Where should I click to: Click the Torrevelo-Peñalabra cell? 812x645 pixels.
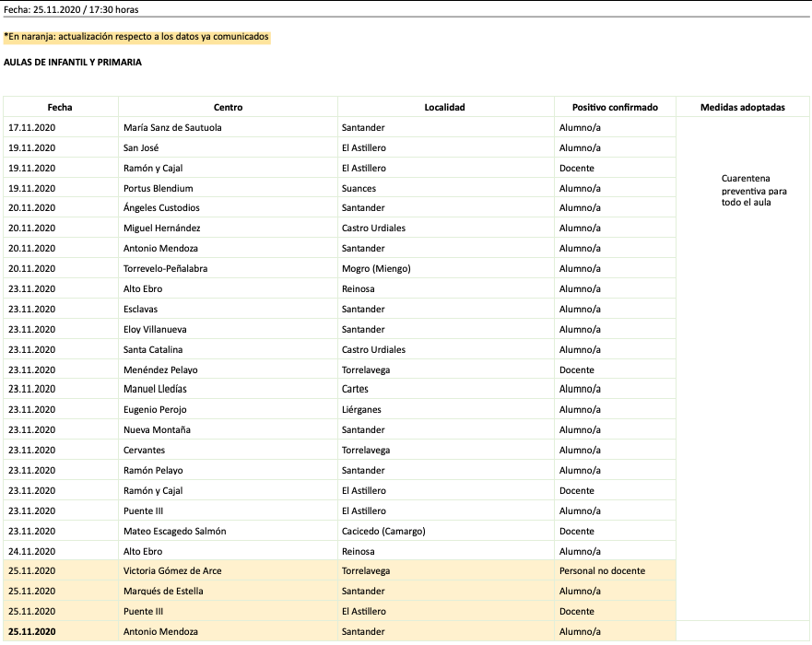tap(167, 268)
